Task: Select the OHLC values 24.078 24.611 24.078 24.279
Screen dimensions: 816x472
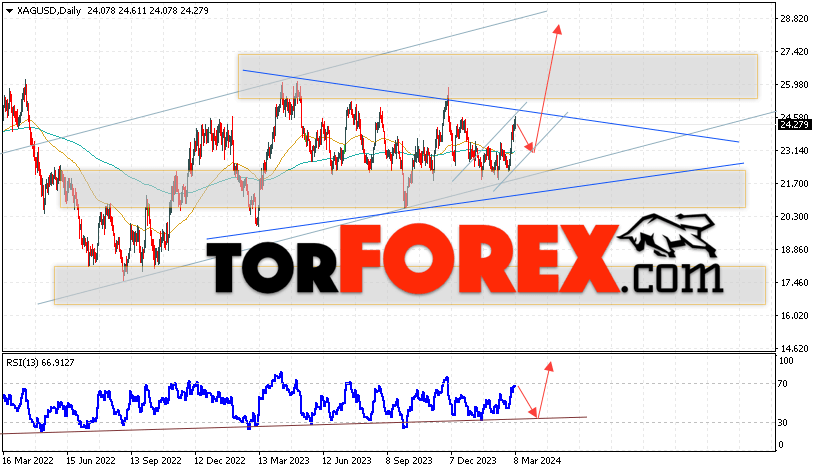Action: (x=148, y=10)
